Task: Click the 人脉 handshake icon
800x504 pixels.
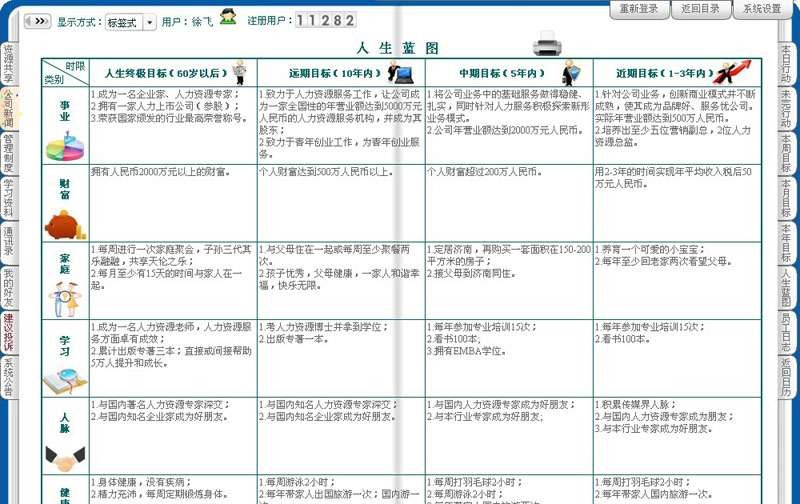Action: [65, 459]
